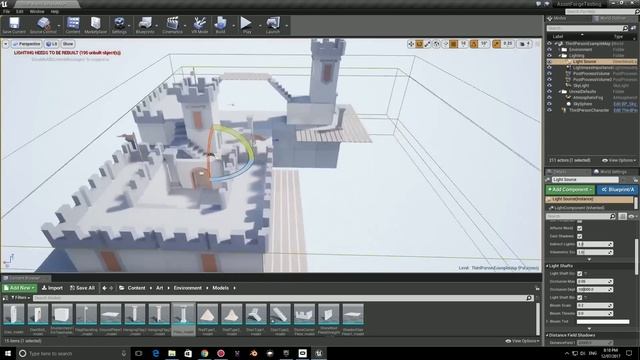
Task: Toggle the Light Shaft Bloom checkbox
Action: click(580, 298)
